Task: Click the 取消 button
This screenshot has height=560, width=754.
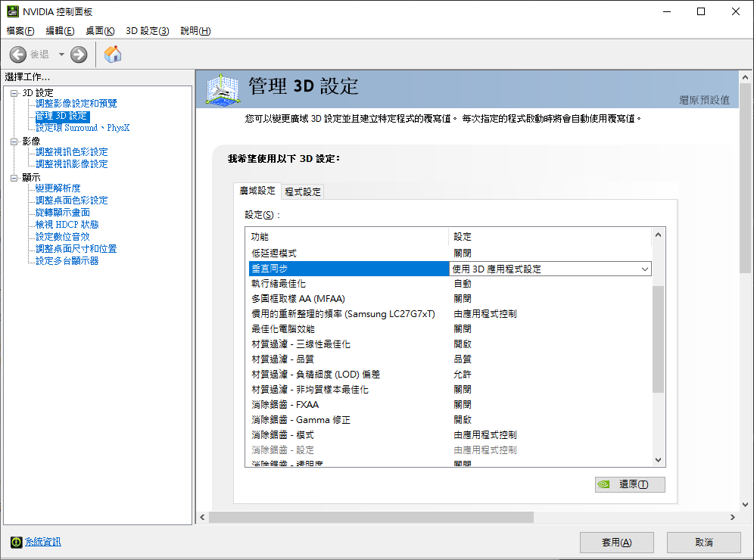Action: (x=703, y=542)
